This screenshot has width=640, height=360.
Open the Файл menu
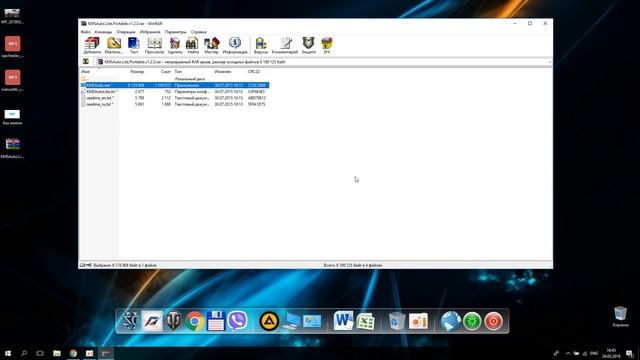pyautogui.click(x=85, y=32)
